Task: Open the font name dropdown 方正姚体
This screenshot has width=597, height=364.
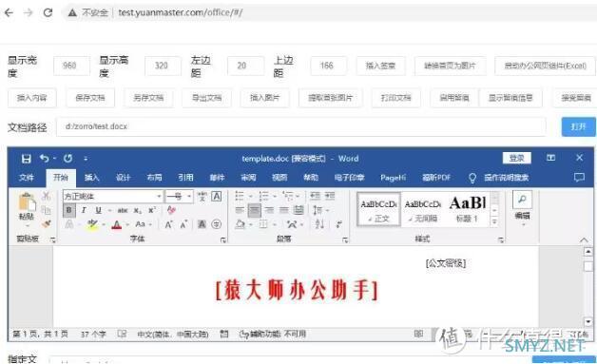Action: (159, 197)
